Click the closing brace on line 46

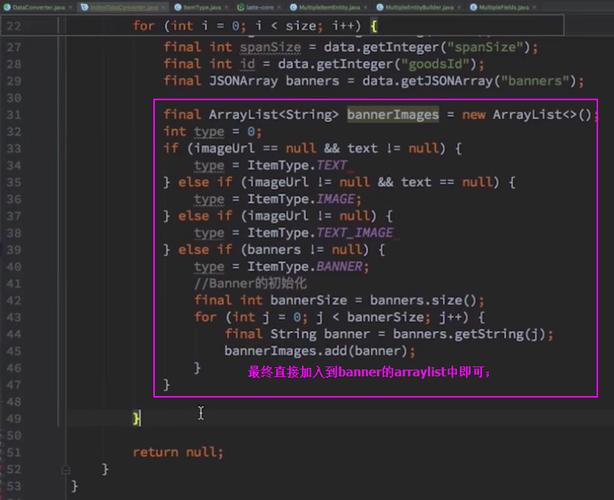[197, 368]
